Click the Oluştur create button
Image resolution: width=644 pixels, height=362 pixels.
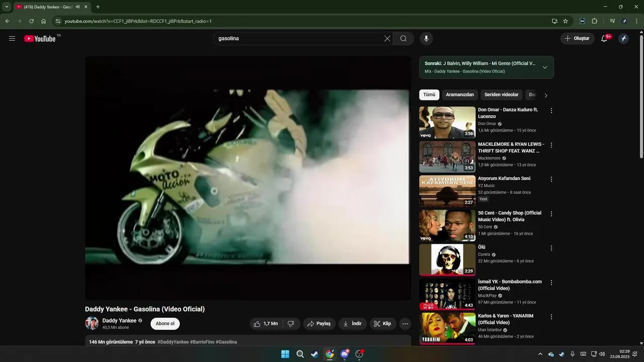coord(578,38)
